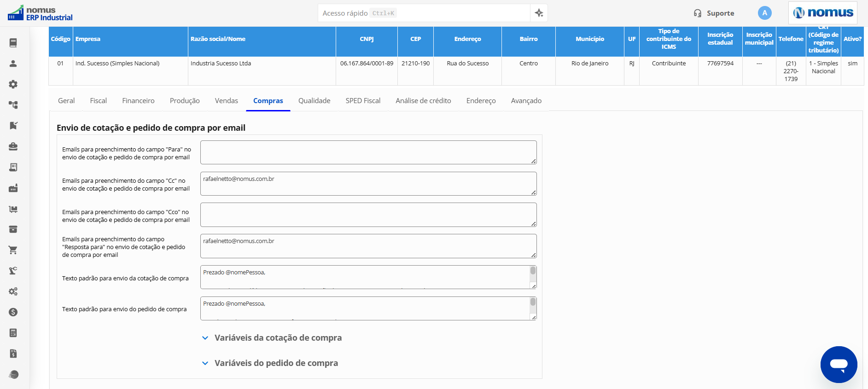
Task: Select the Avançado tab
Action: [526, 101]
